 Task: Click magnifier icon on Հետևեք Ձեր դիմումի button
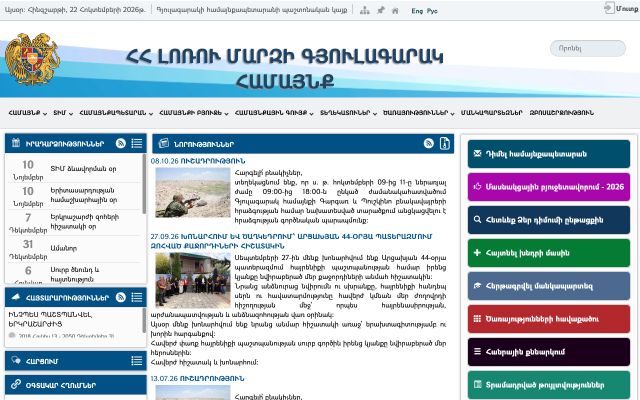pyautogui.click(x=477, y=220)
